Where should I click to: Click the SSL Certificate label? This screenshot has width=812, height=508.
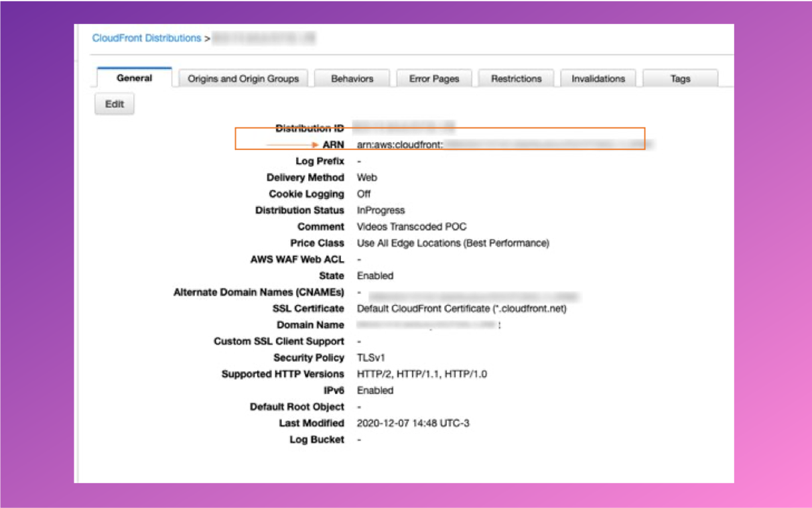[x=308, y=309]
